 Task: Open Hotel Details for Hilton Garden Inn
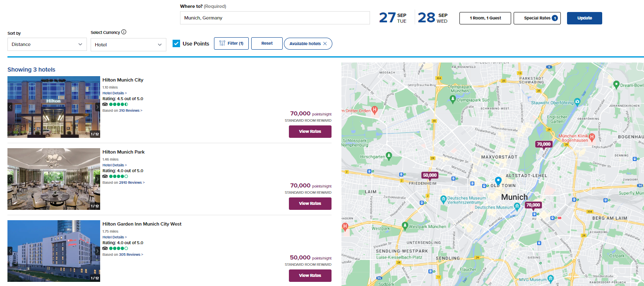point(115,237)
